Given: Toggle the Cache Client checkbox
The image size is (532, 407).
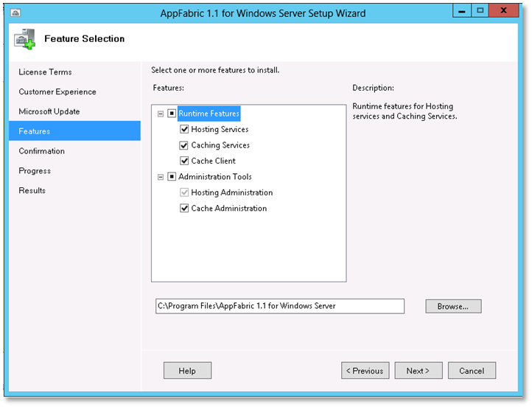Looking at the screenshot, I should pyautogui.click(x=185, y=161).
